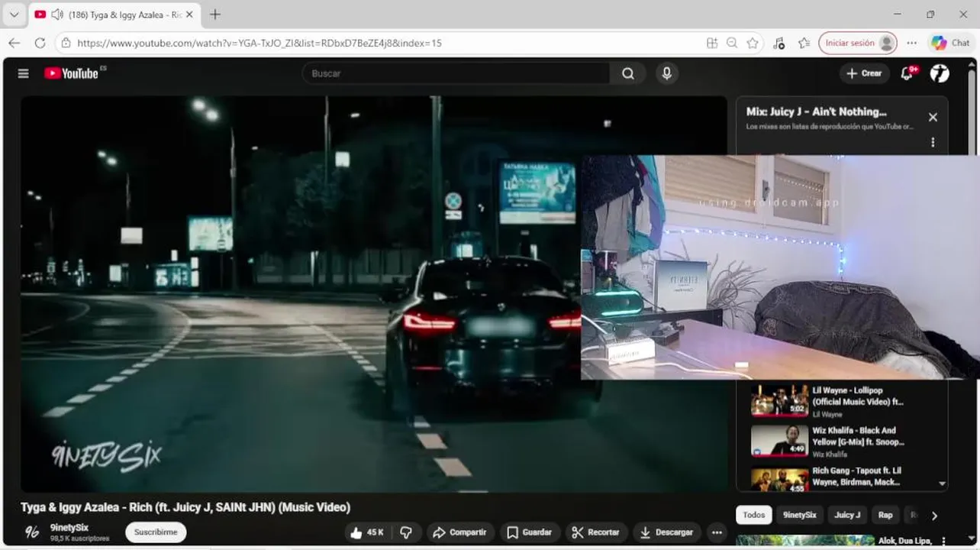Screen dimensions: 980x550
Task: Open Copilot Chat button
Action: (x=951, y=43)
